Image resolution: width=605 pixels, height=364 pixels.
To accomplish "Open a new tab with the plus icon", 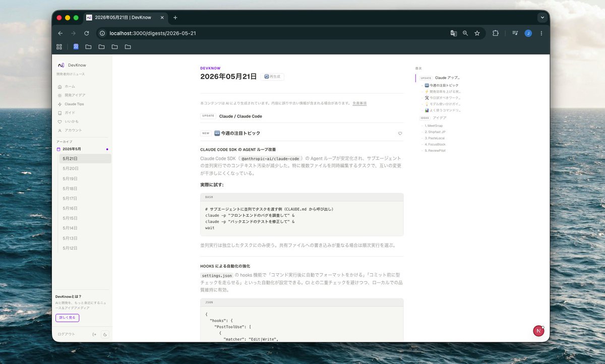I will pos(175,18).
